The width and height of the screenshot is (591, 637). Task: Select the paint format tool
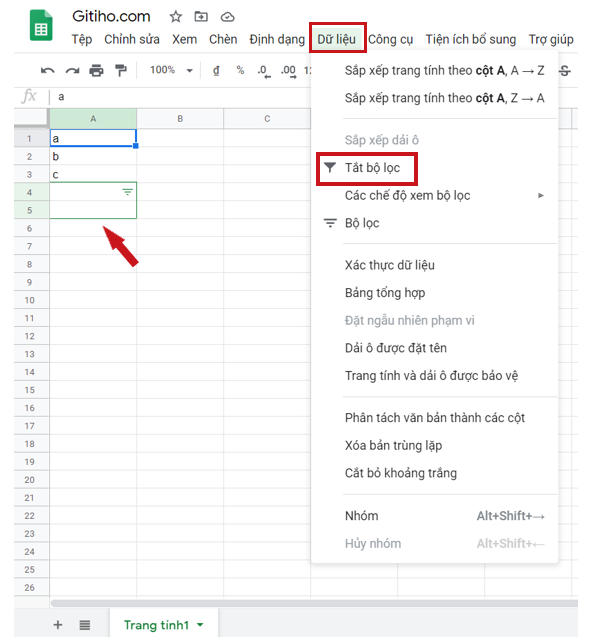pos(121,71)
